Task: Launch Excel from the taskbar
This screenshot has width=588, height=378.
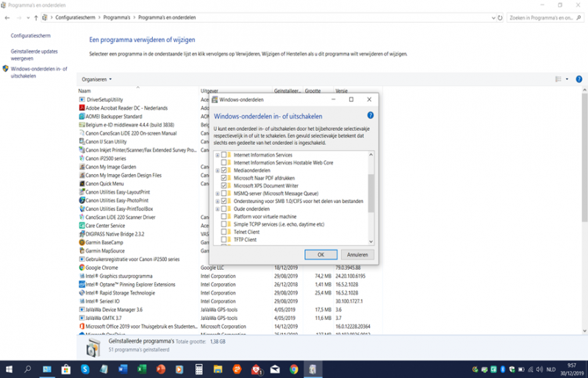Action: (142, 368)
